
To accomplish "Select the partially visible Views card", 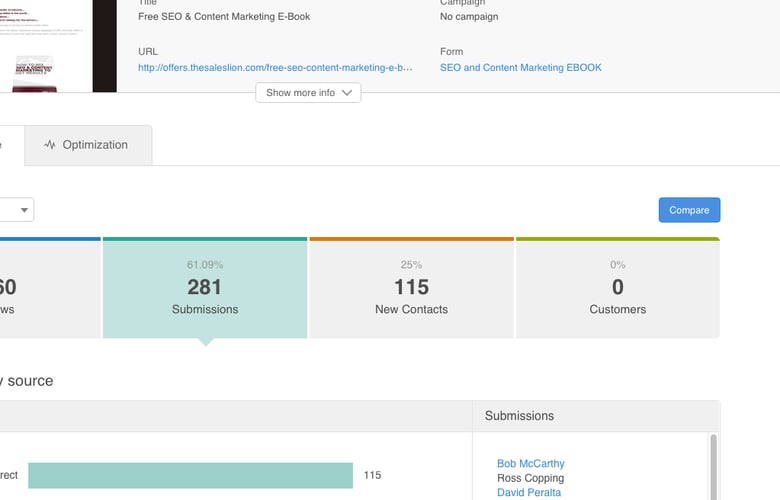I will 50,288.
